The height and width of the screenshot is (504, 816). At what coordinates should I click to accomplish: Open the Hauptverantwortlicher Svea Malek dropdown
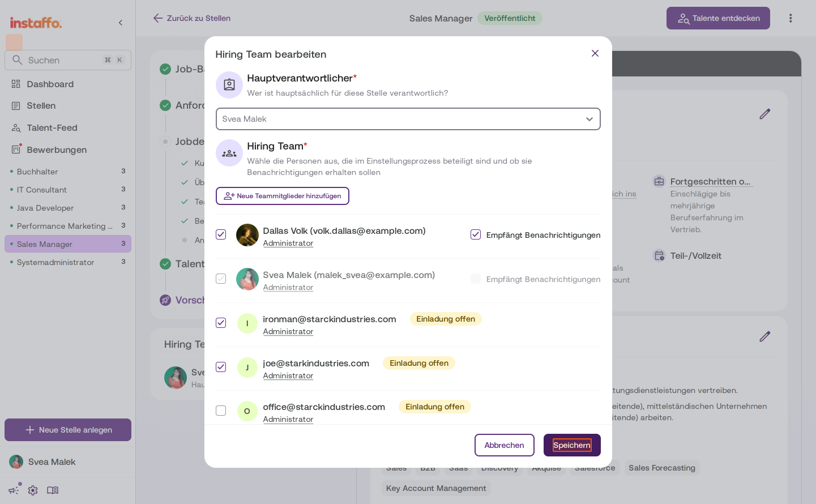pos(408,119)
